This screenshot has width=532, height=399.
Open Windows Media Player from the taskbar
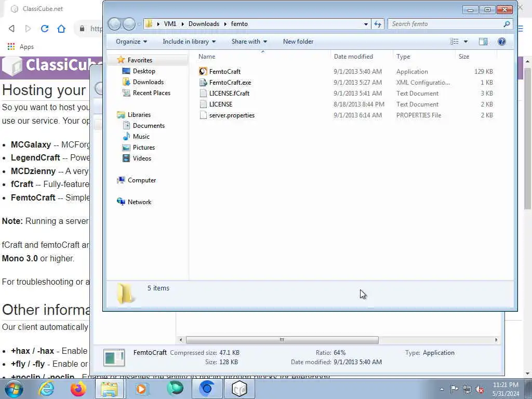tap(141, 389)
